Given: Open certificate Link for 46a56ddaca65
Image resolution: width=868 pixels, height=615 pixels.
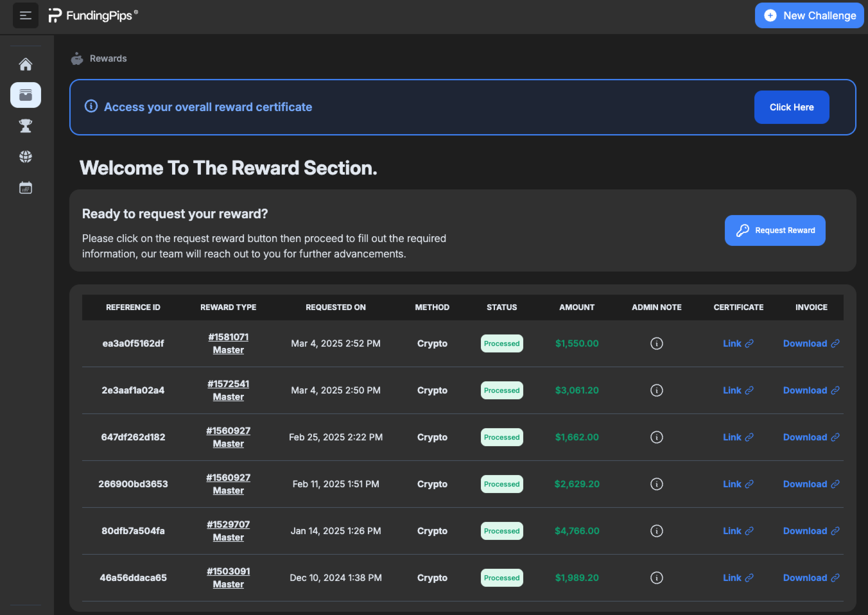Looking at the screenshot, I should [738, 578].
